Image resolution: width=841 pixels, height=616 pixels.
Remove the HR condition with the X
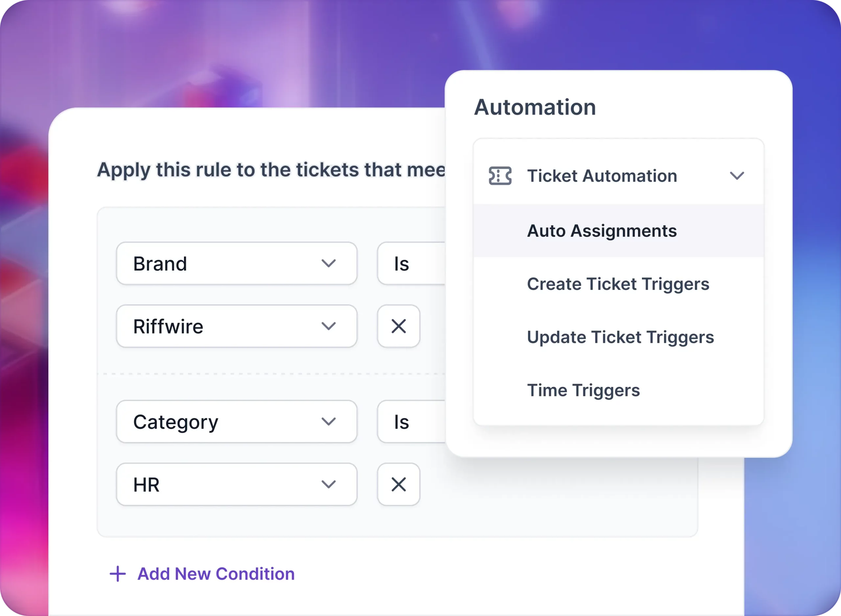[x=398, y=484]
